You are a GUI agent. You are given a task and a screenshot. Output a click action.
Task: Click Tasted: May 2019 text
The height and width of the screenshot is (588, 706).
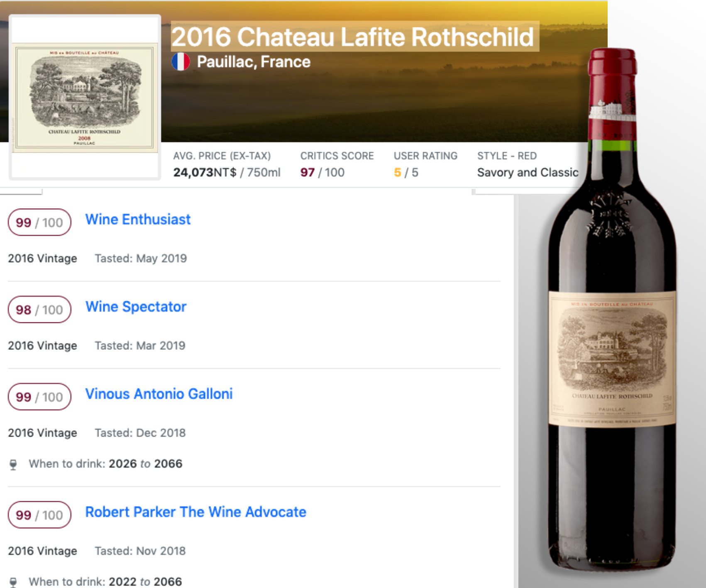[141, 259]
